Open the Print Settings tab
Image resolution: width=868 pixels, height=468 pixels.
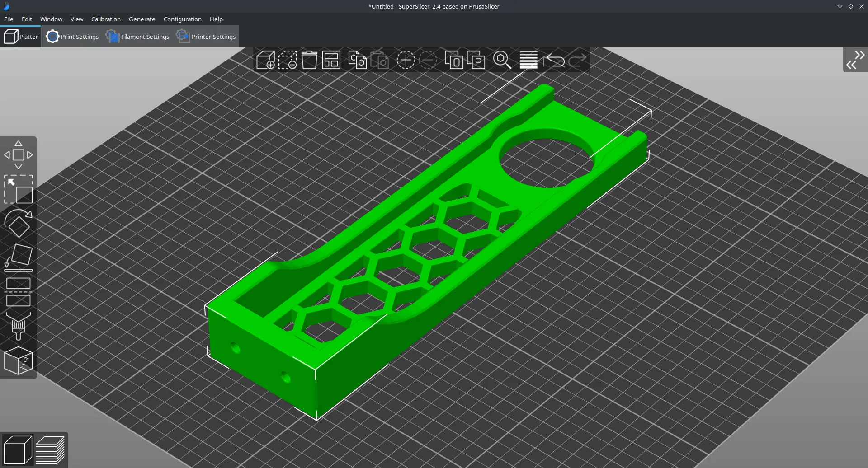coord(73,37)
